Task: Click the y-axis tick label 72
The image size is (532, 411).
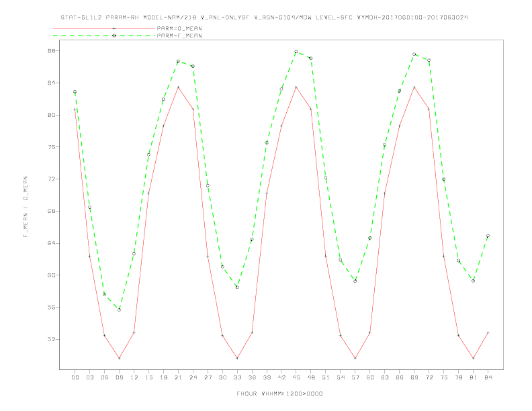Action: [x=51, y=179]
